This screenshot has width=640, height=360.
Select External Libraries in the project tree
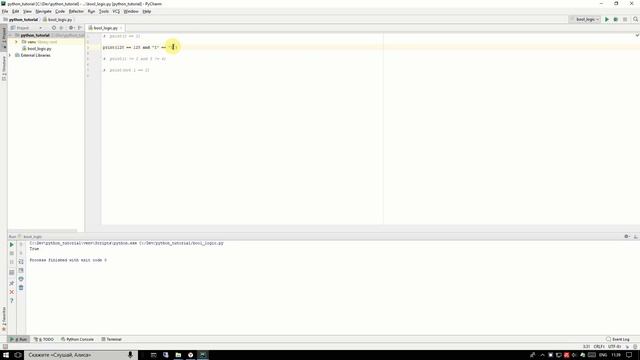(x=33, y=55)
